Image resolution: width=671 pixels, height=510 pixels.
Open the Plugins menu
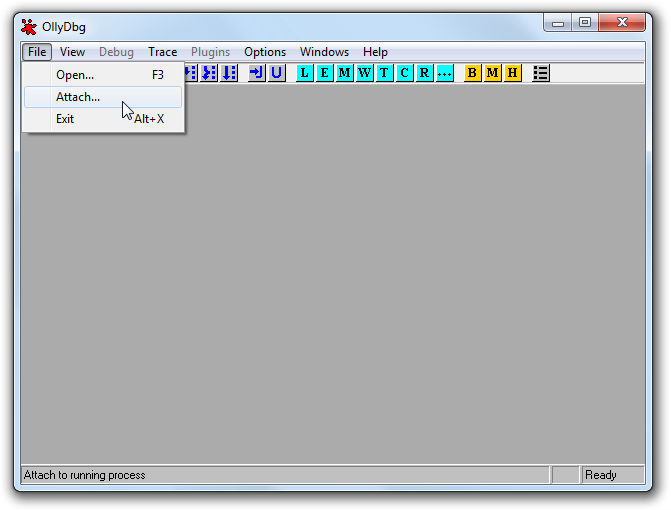211,52
